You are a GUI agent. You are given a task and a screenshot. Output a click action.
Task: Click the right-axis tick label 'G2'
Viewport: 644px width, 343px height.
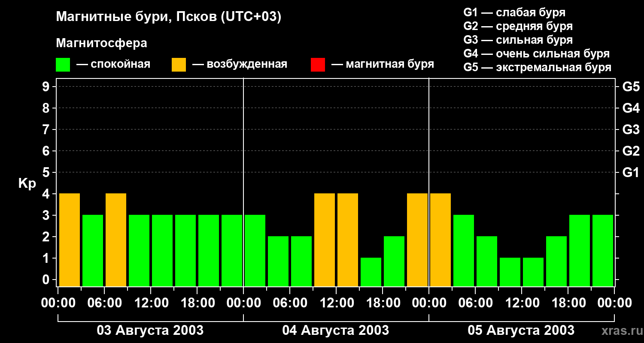(631, 151)
